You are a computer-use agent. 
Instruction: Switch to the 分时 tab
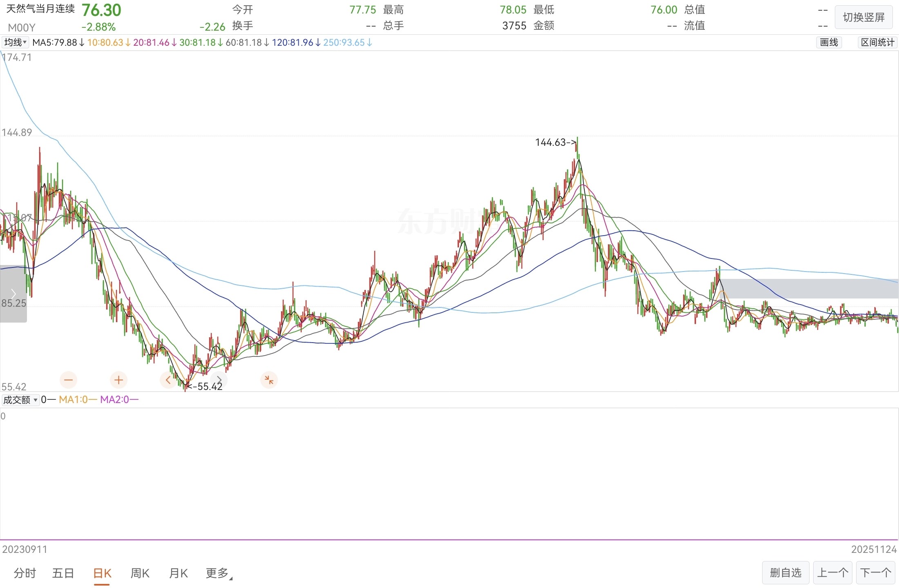25,573
